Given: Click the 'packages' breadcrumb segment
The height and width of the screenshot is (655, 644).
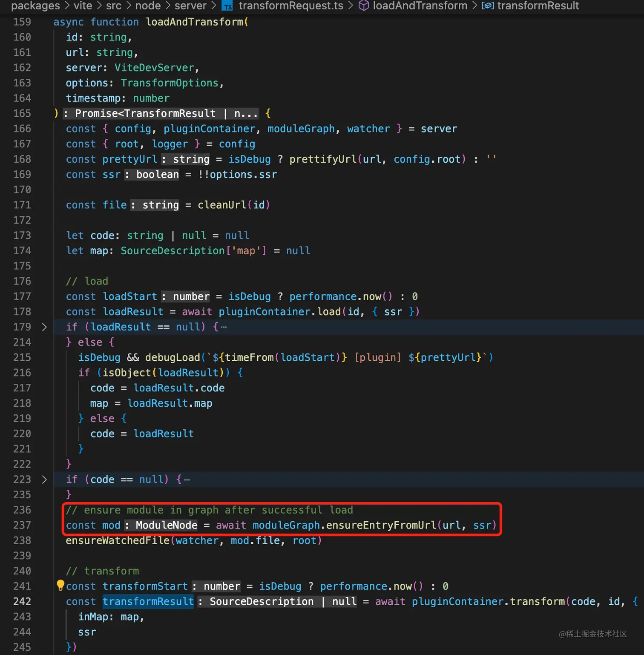Looking at the screenshot, I should [x=35, y=6].
